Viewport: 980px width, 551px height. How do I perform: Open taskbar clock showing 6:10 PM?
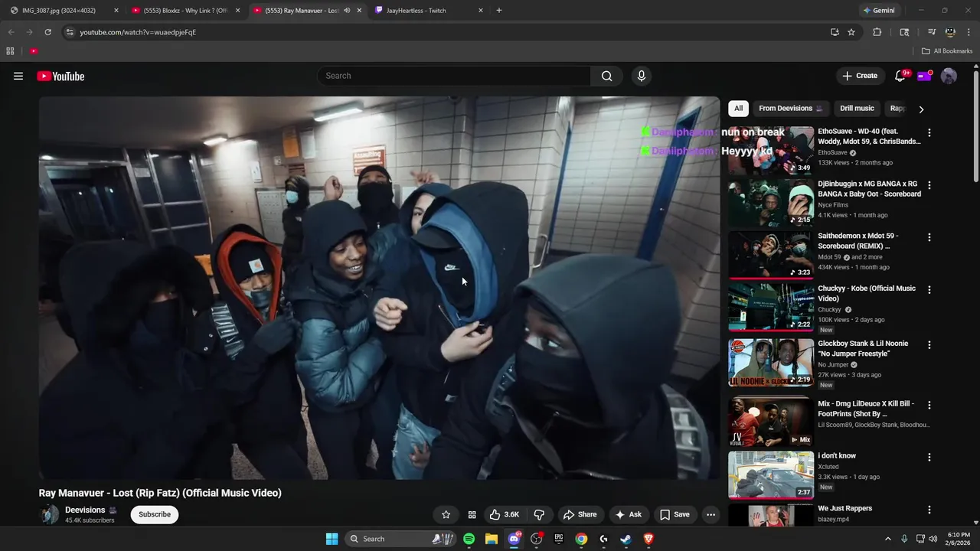pos(959,539)
